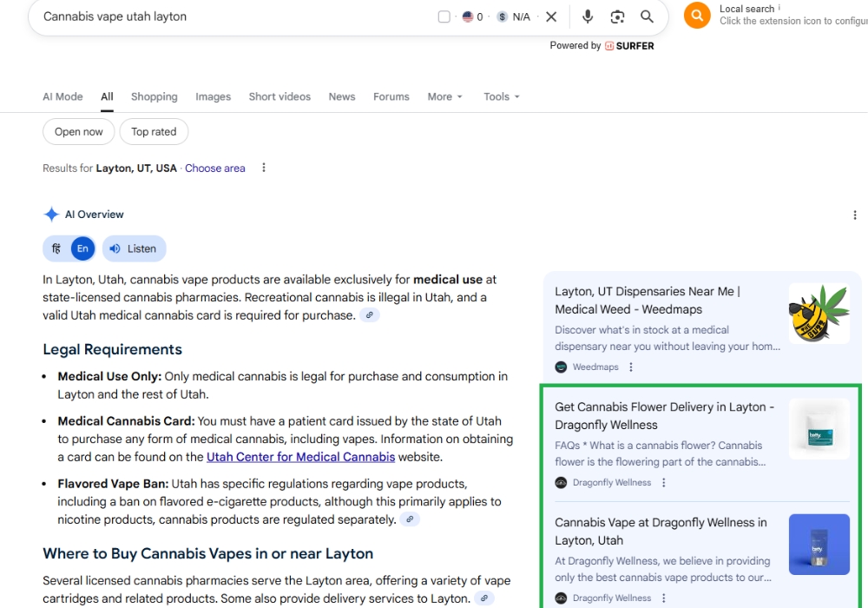Image resolution: width=868 pixels, height=608 pixels.
Task: Click the blue vape product thumbnail
Action: click(x=819, y=545)
